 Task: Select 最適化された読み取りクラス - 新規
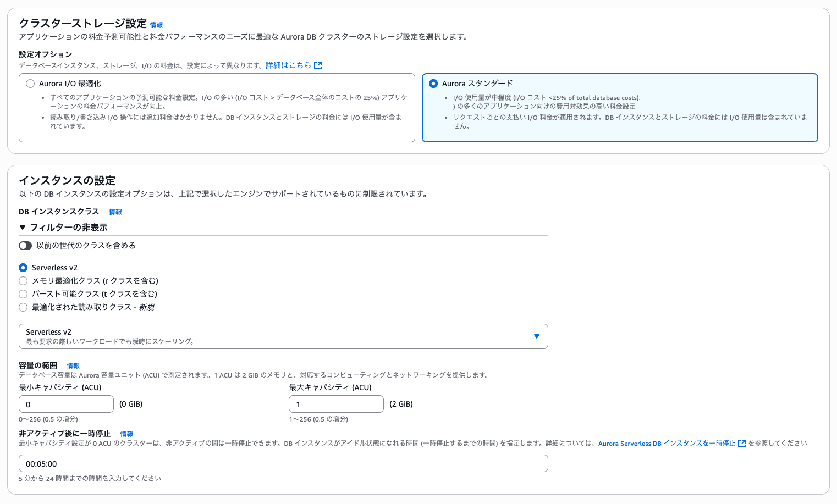click(x=23, y=307)
